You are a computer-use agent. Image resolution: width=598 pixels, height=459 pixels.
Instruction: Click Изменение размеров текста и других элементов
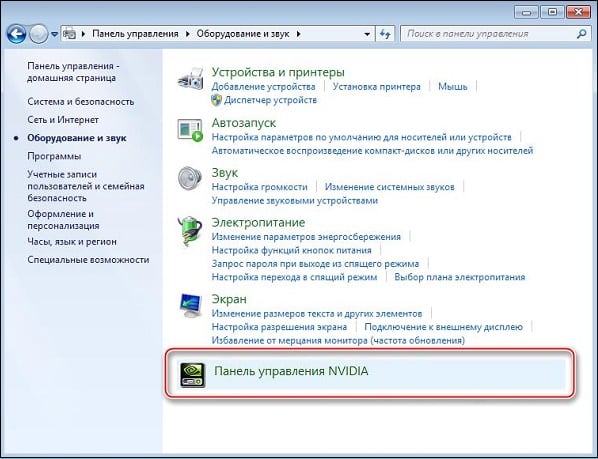coord(317,313)
